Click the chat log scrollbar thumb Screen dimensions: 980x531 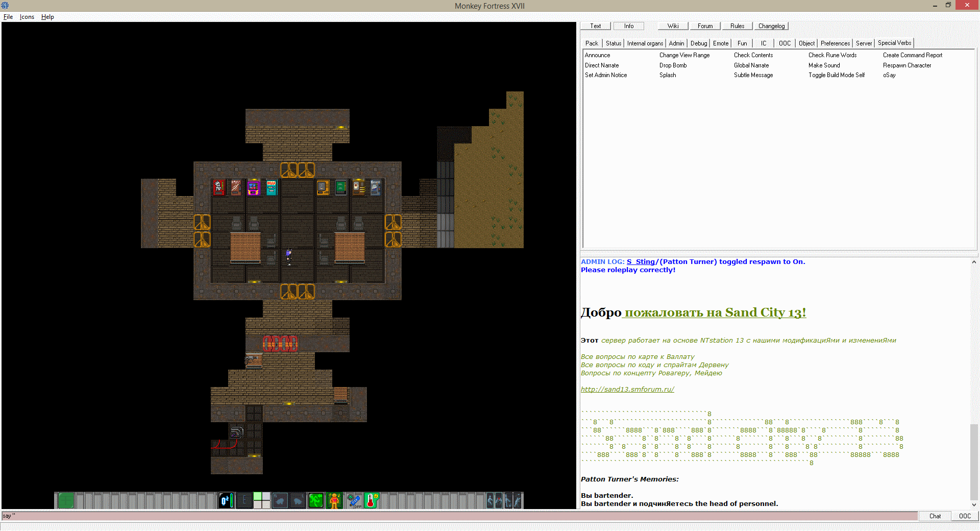point(974,461)
